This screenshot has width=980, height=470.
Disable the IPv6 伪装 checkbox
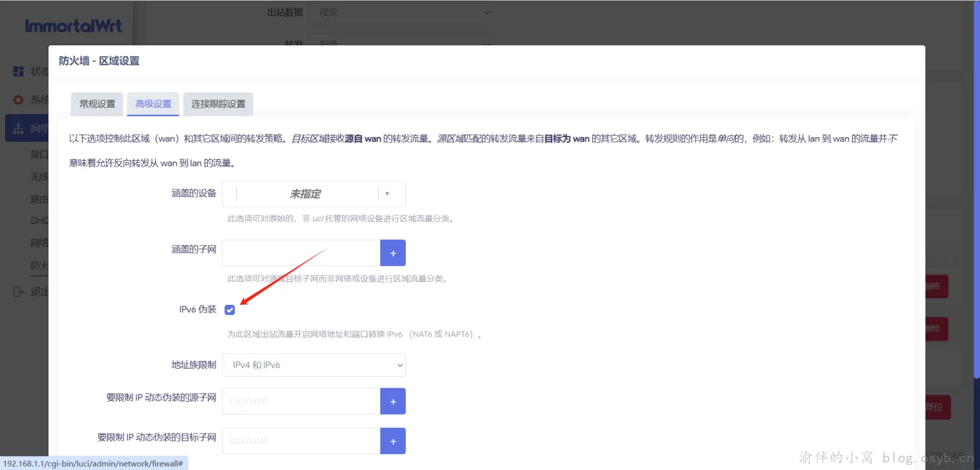(x=230, y=309)
